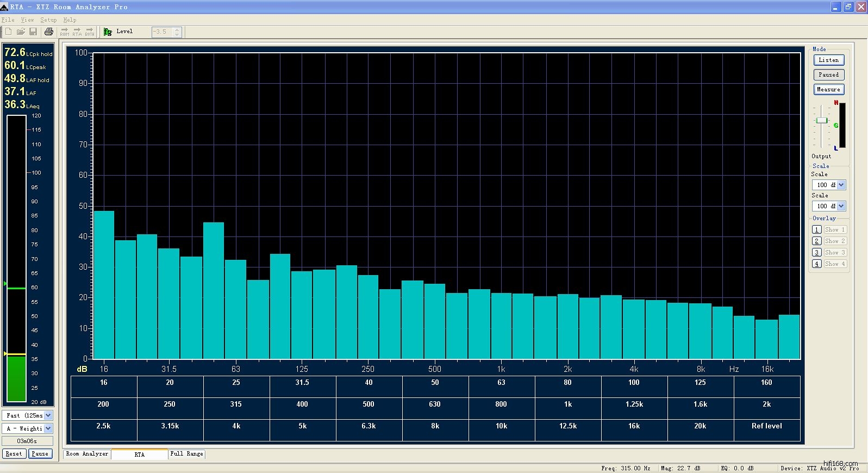The width and height of the screenshot is (868, 473).
Task: Click the Print toolbar icon
Action: pyautogui.click(x=48, y=32)
